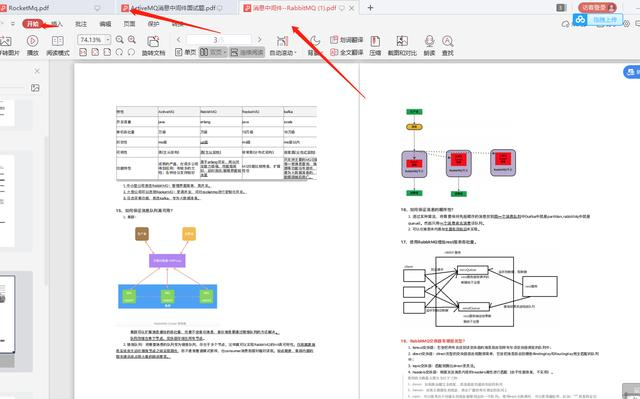Open the 播放 slideshow play tool
Viewport: 640px width, 399px height.
tap(33, 45)
